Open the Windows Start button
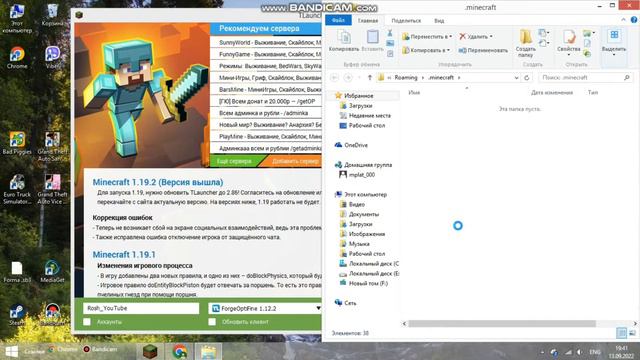 click(11, 351)
